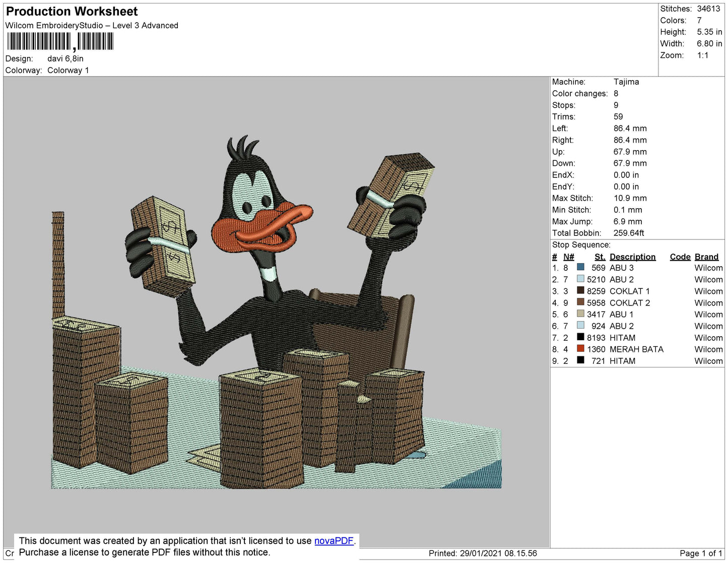Viewport: 728px width, 563px height.
Task: Select the EndX value 0.00 in
Action: [x=626, y=175]
